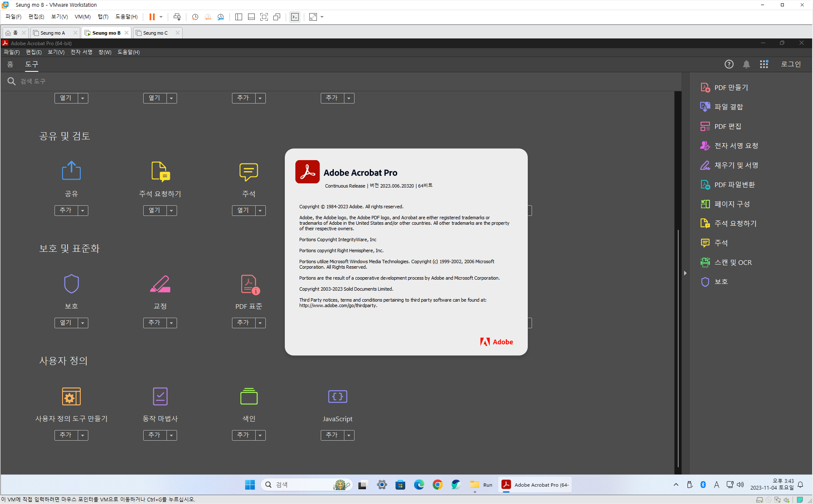Switch to the 홈 tab
The width and height of the screenshot is (813, 504).
pyautogui.click(x=10, y=64)
